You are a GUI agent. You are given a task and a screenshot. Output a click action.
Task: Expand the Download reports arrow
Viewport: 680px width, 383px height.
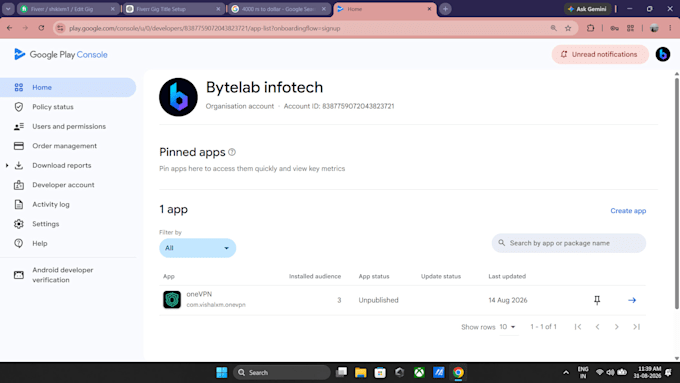[x=7, y=165]
